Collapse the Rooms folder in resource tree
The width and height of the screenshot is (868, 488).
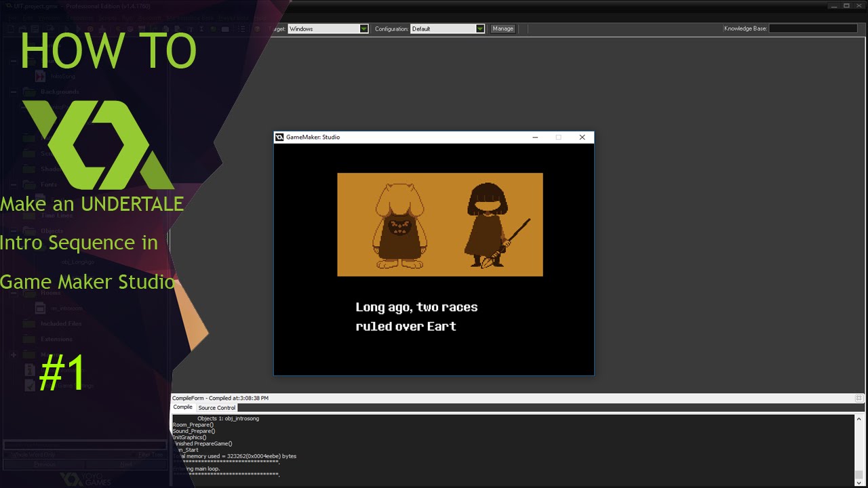point(13,293)
